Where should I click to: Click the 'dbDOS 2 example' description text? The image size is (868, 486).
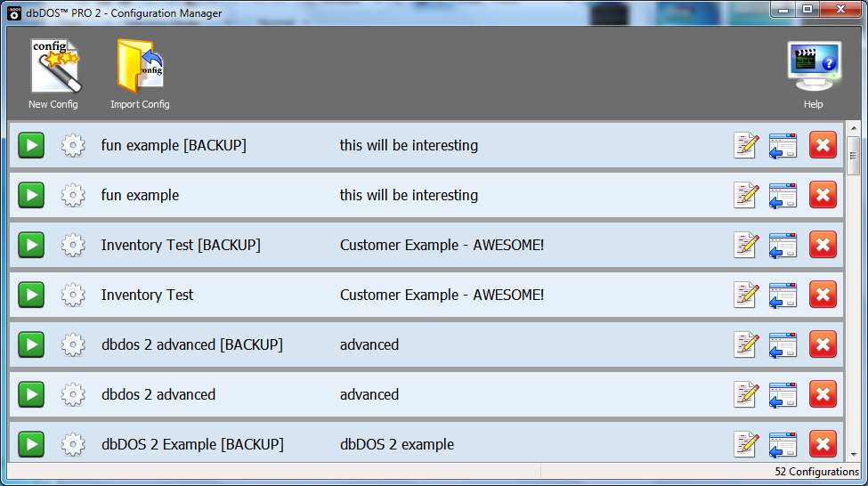point(397,444)
